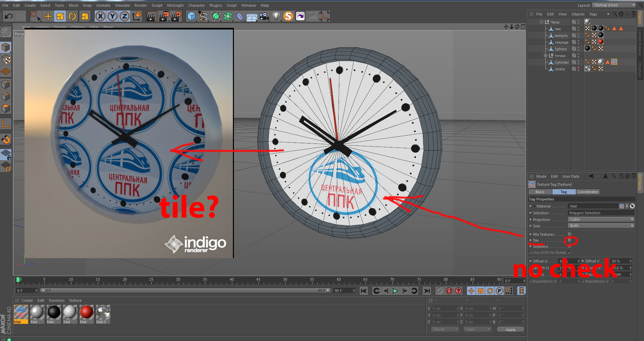Screen dimensions: 644x341
Task: Toggle X axis lock
Action: (100, 16)
